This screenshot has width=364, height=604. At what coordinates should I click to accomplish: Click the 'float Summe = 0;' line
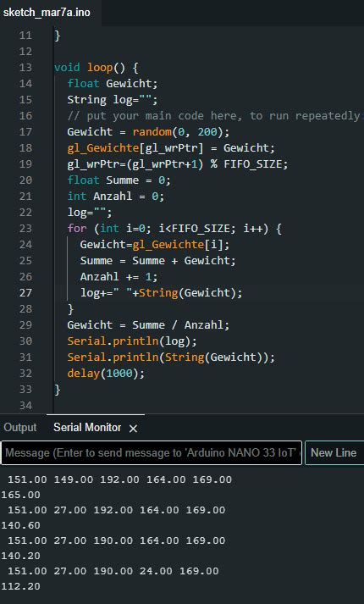pyautogui.click(x=119, y=180)
